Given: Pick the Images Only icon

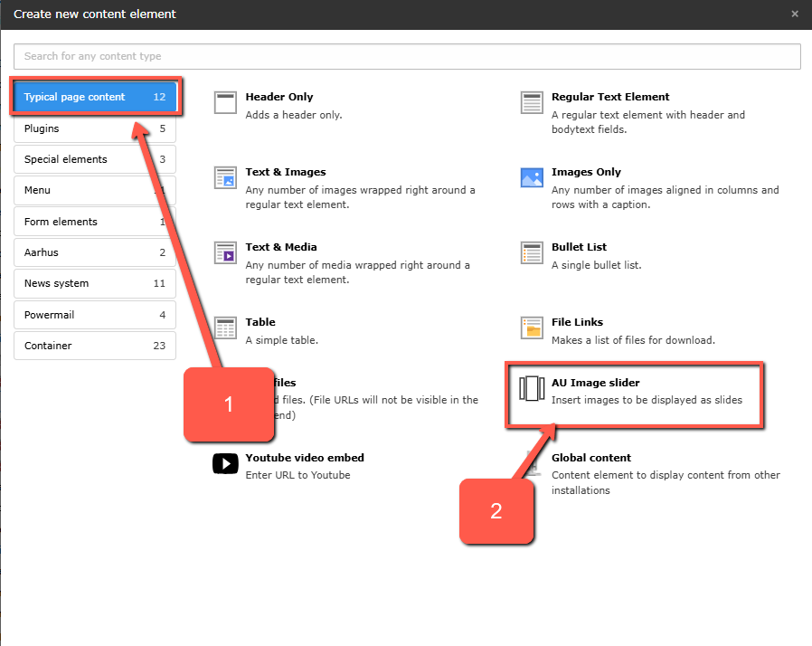Looking at the screenshot, I should pos(532,178).
